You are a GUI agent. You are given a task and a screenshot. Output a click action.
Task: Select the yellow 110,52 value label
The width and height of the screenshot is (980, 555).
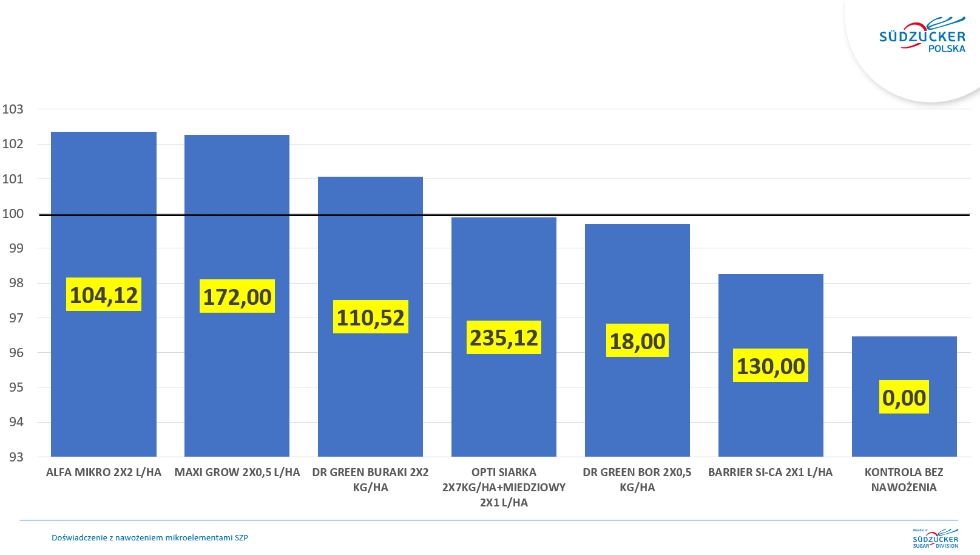pyautogui.click(x=371, y=317)
